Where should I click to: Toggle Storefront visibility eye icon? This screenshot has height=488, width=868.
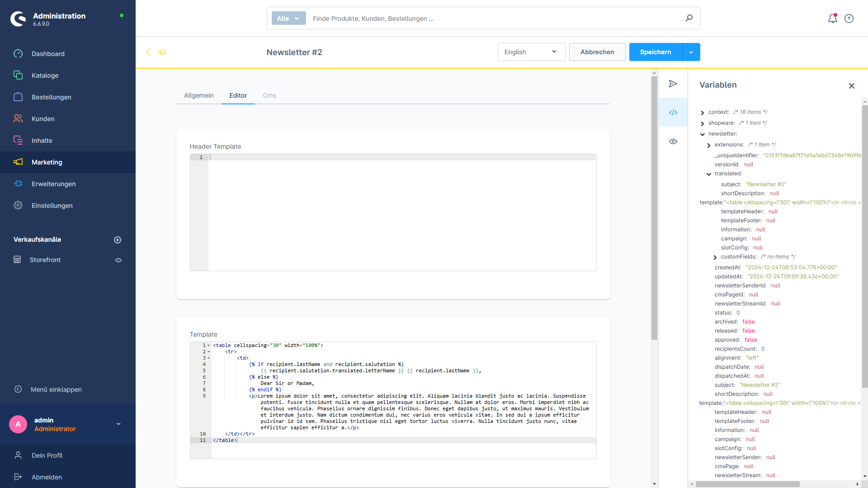coord(118,260)
